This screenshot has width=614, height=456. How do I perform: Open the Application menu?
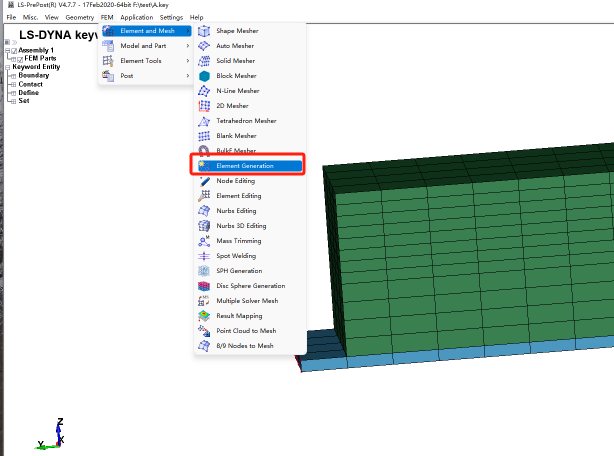point(137,17)
